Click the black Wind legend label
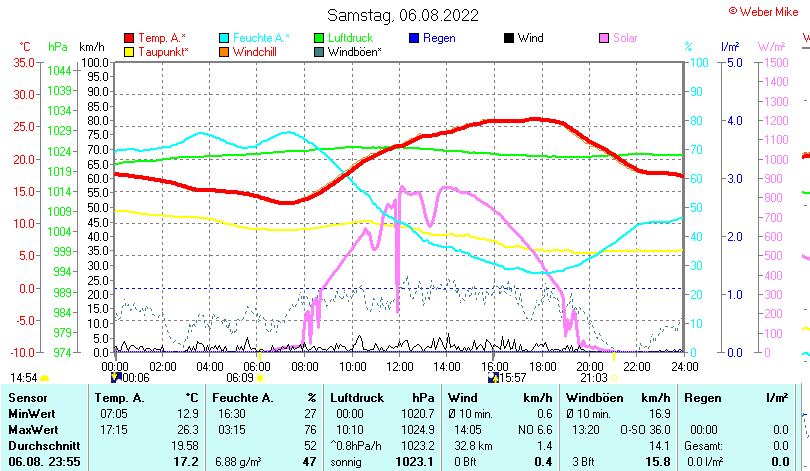 [530, 38]
